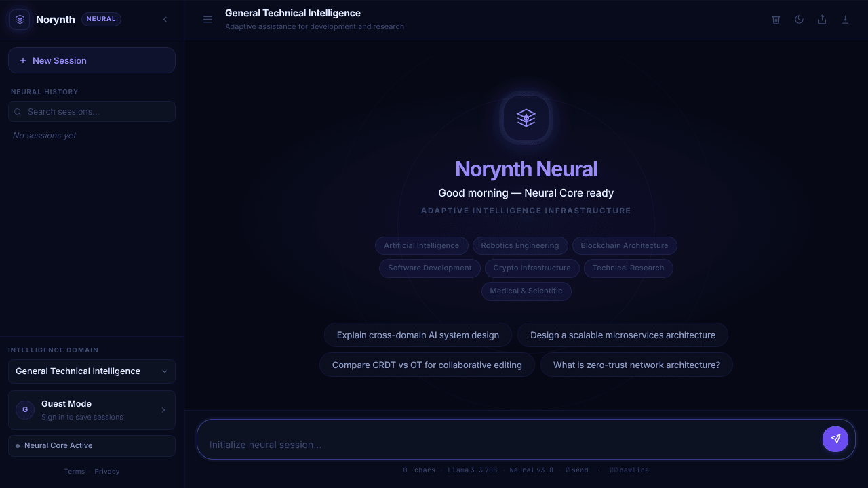
Task: Select the Artificial Intelligence tag
Action: 422,245
